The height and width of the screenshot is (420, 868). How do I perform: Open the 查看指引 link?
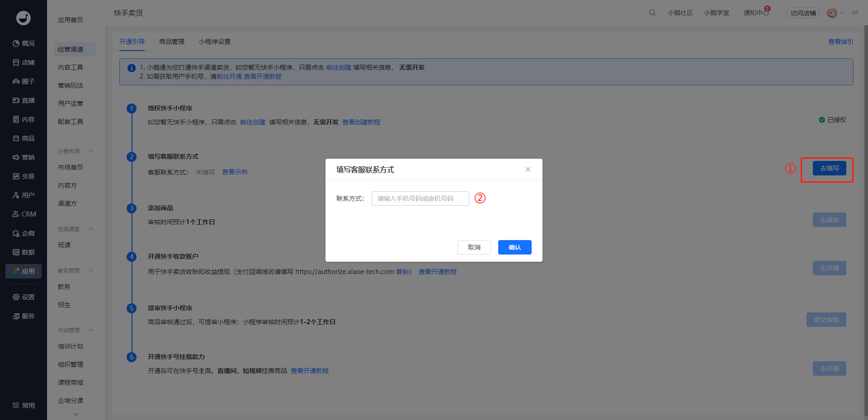[840, 42]
